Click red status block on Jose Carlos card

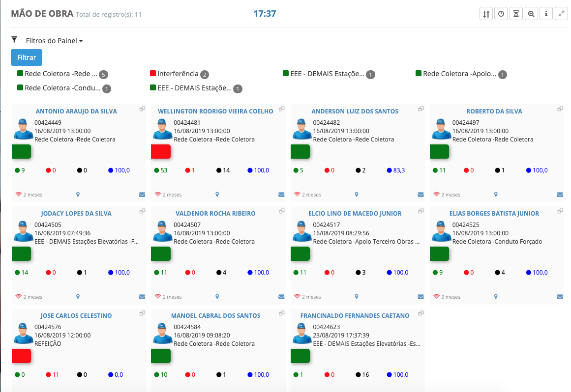[x=21, y=356]
